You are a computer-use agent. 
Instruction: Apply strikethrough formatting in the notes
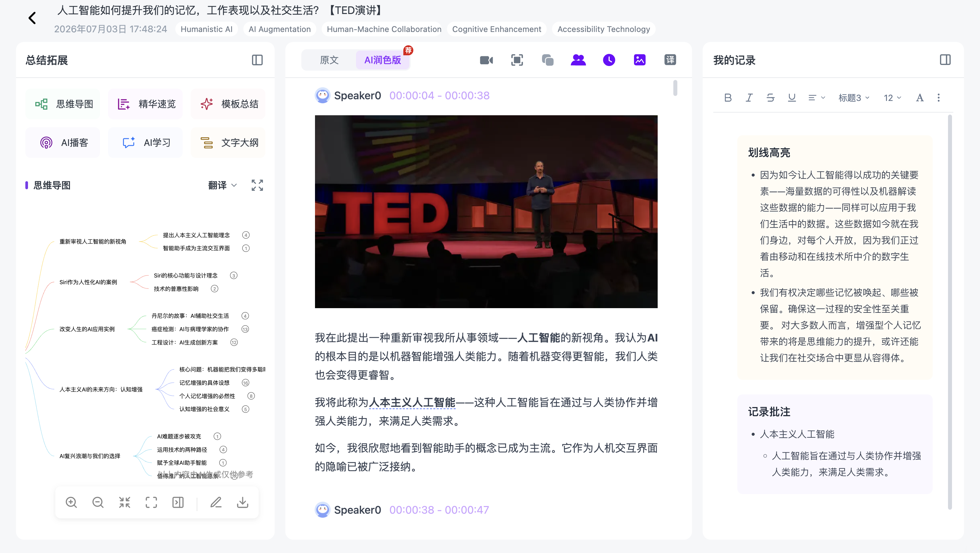point(770,98)
